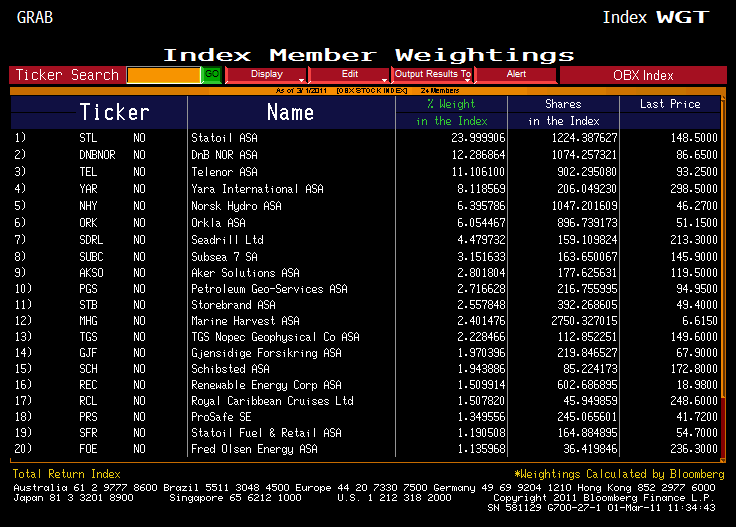Click the name Petroleum Geo-Services ASA
The height and width of the screenshot is (527, 736).
click(x=269, y=289)
